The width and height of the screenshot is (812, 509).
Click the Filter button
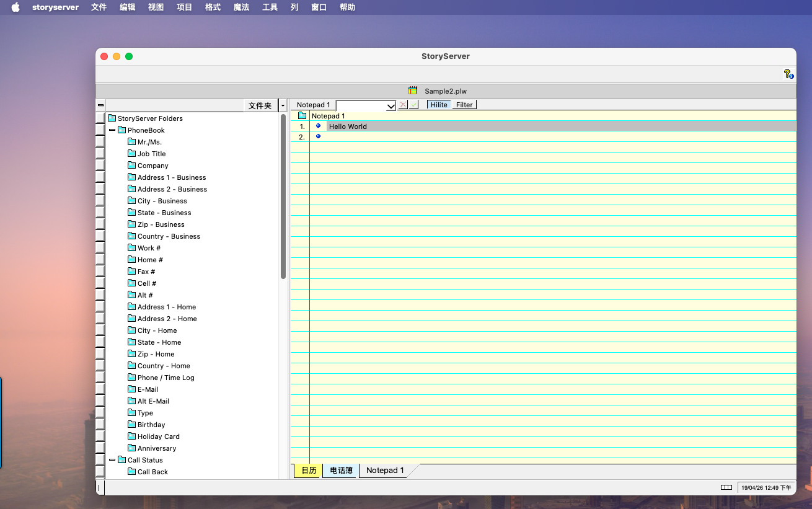tap(464, 105)
